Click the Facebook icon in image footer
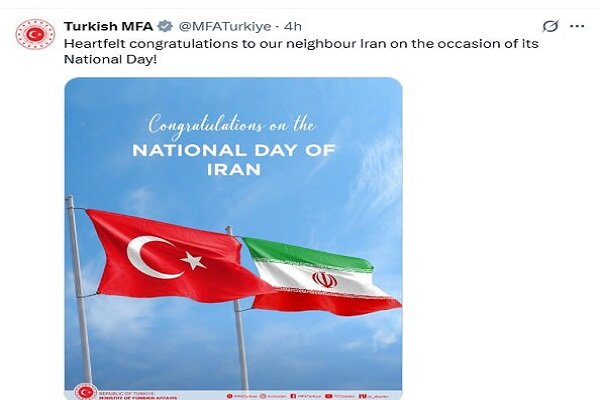 point(292,394)
